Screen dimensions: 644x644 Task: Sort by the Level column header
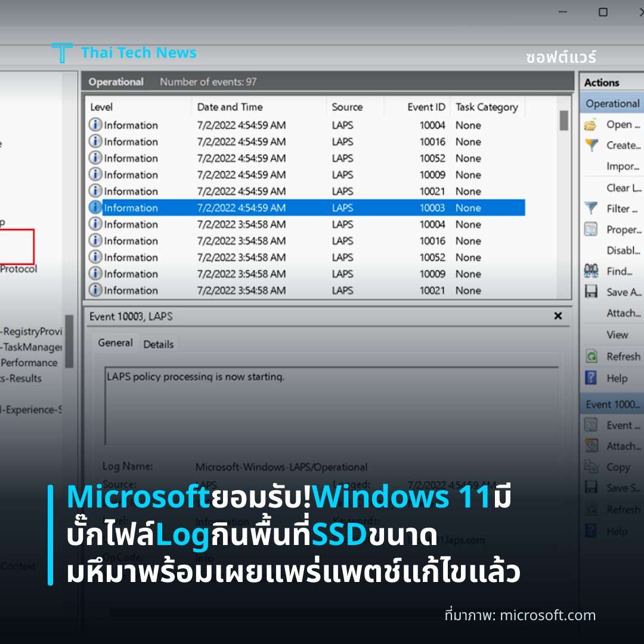(x=139, y=107)
